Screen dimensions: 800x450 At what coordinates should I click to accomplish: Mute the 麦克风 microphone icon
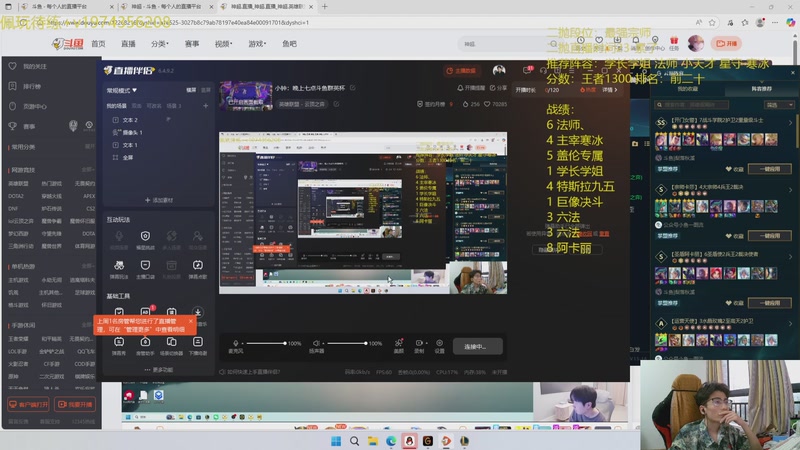click(x=235, y=343)
